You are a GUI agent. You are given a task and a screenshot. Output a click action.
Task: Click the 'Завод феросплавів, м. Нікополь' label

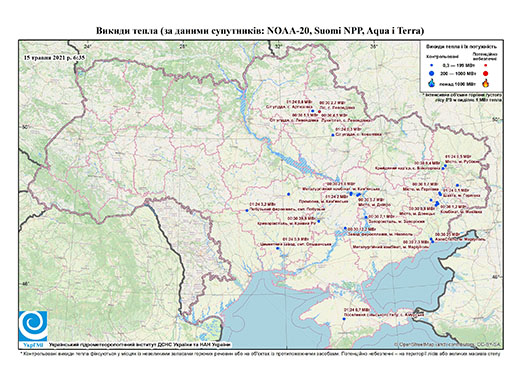(x=380, y=234)
